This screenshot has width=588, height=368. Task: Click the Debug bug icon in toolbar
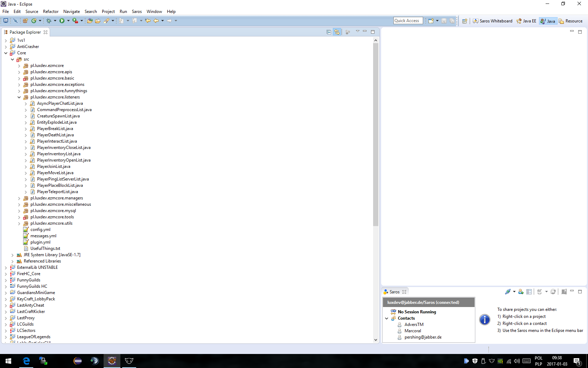49,21
